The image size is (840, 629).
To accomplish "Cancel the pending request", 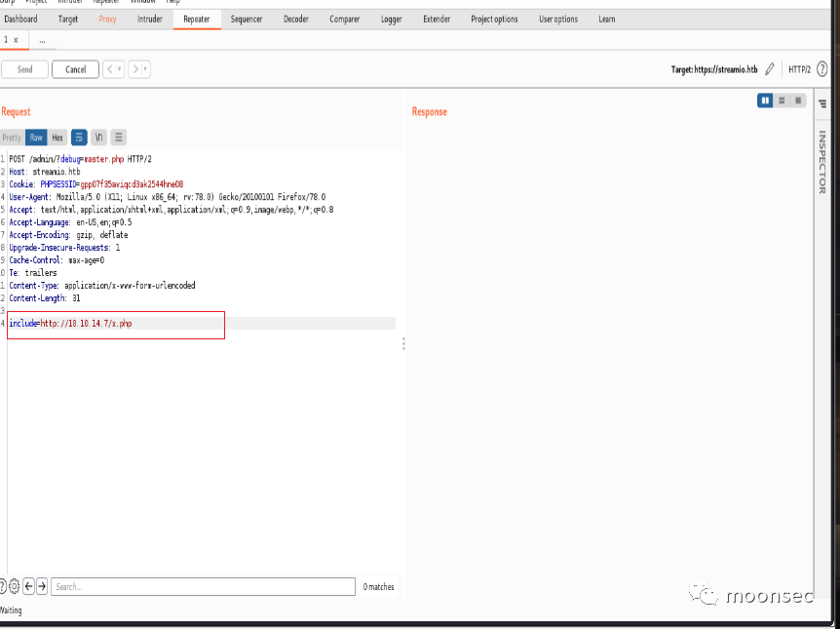I will (x=76, y=69).
